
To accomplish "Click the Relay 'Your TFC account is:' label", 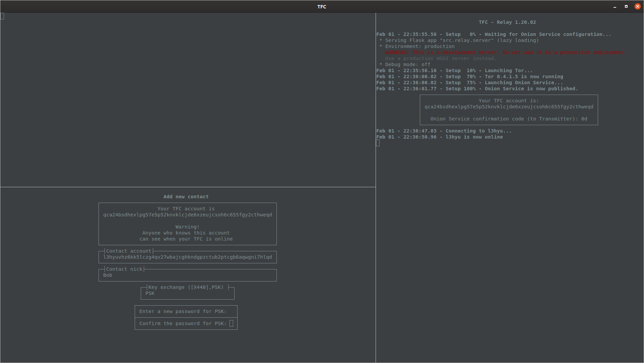I will [509, 101].
